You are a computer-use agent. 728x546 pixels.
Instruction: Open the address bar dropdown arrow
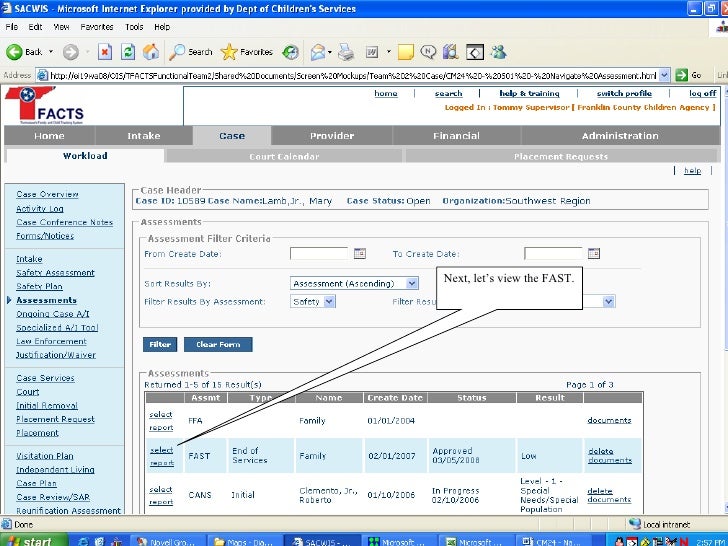(x=664, y=75)
